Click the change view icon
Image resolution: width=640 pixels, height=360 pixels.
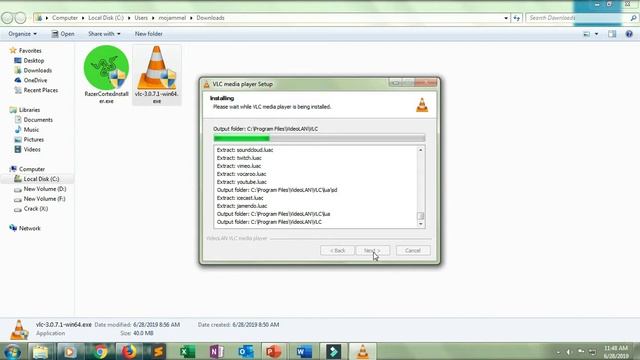587,34
